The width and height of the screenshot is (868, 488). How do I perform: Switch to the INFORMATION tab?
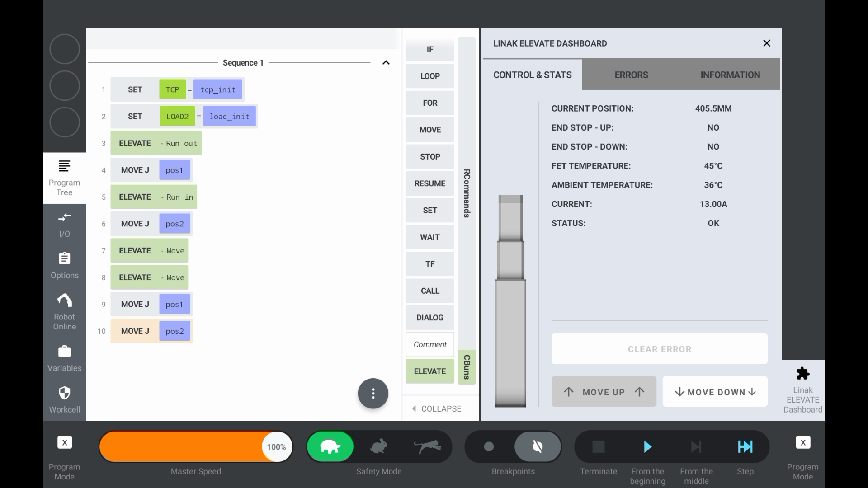coord(730,75)
